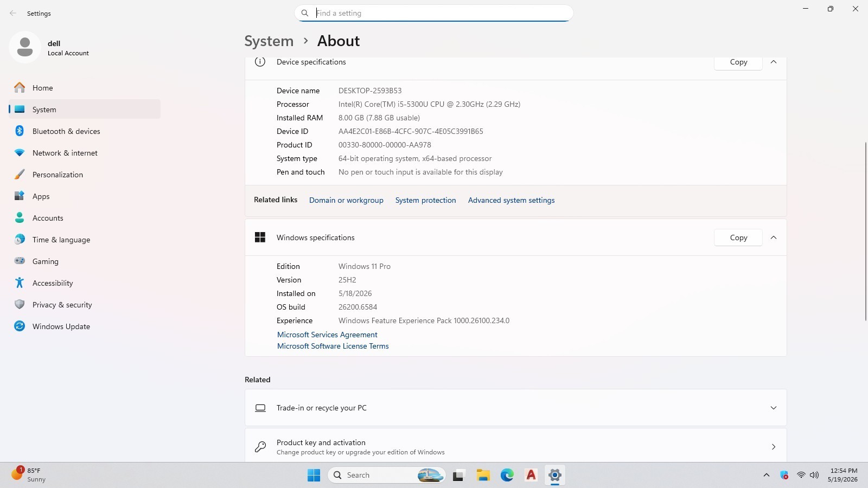Click the volume speaker tray icon
Screen dimensions: 868x488
[x=814, y=475]
